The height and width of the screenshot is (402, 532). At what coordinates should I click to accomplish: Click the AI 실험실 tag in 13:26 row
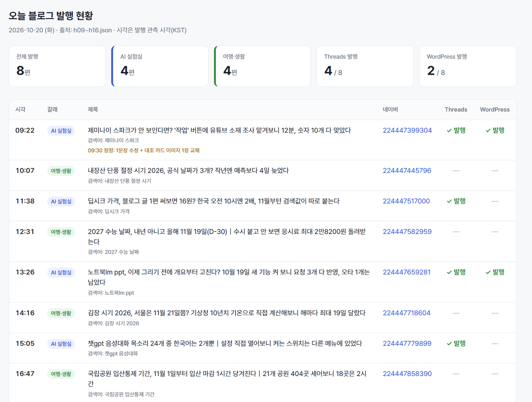click(x=61, y=273)
